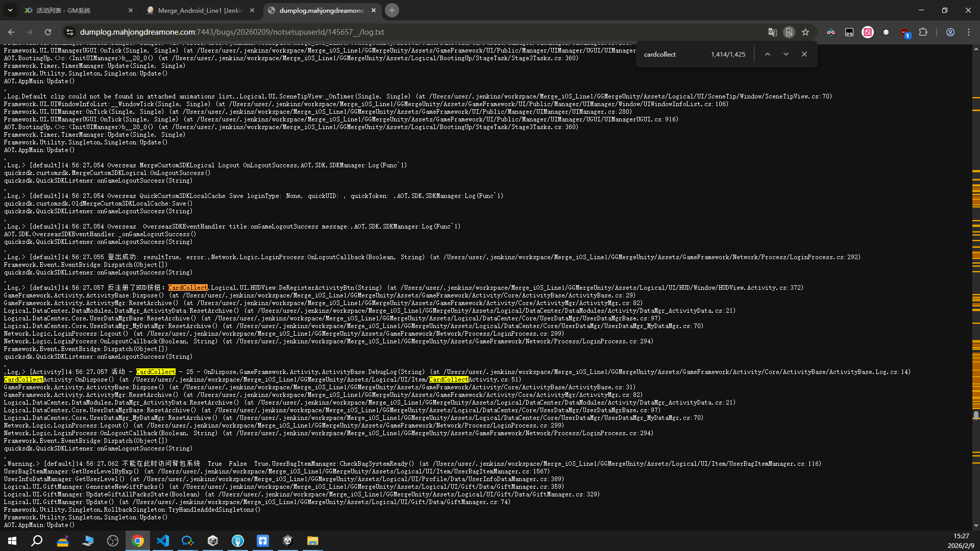
Task: Click the profile avatar icon
Action: (x=950, y=32)
